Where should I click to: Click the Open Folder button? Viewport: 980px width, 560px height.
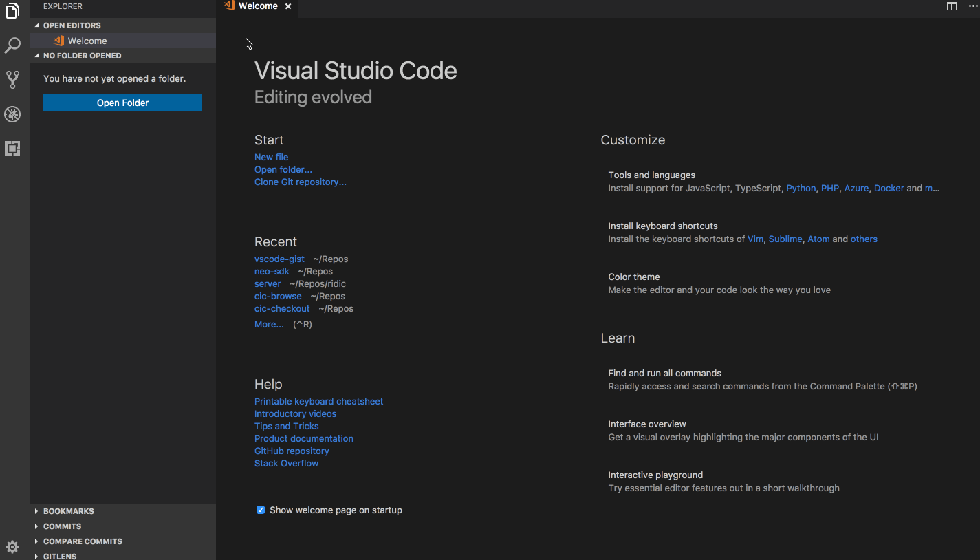point(122,103)
